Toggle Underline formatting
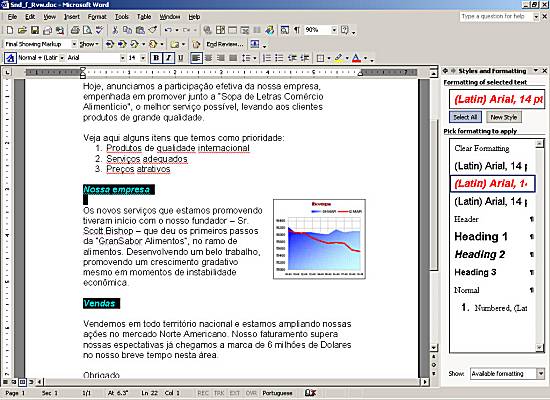 pos(181,58)
